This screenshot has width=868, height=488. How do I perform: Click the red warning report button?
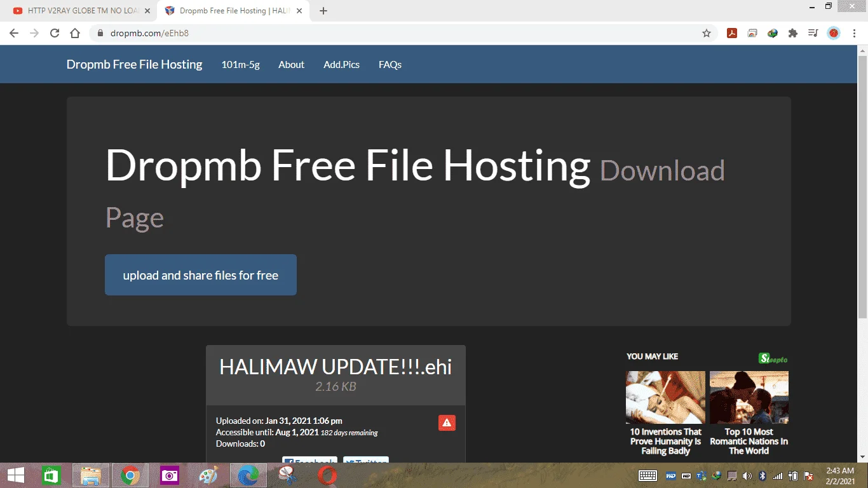tap(447, 423)
